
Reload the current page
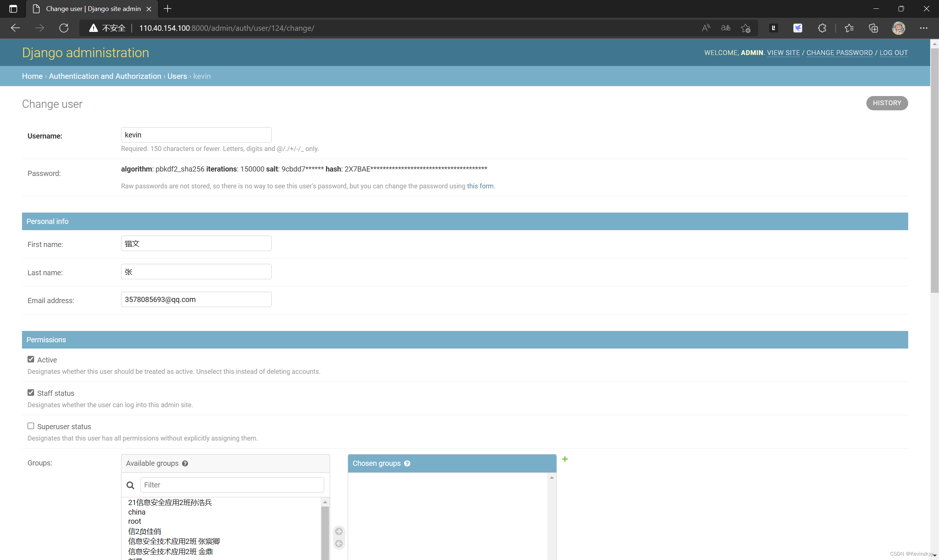click(x=64, y=28)
